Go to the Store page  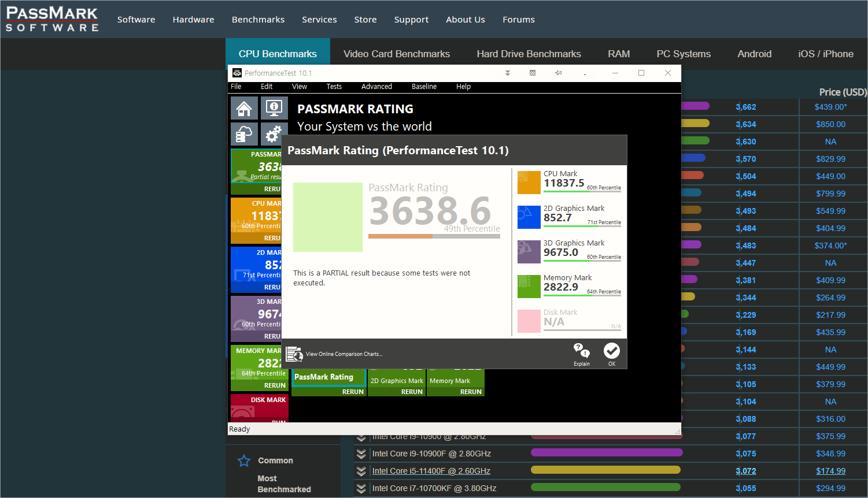pos(365,20)
